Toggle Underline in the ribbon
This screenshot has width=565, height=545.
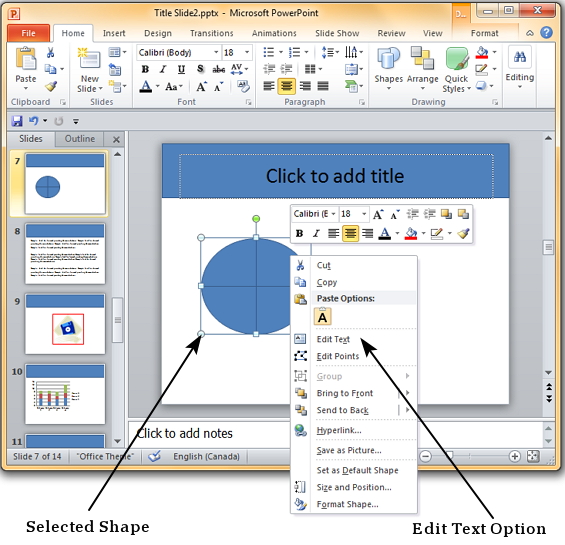181,69
